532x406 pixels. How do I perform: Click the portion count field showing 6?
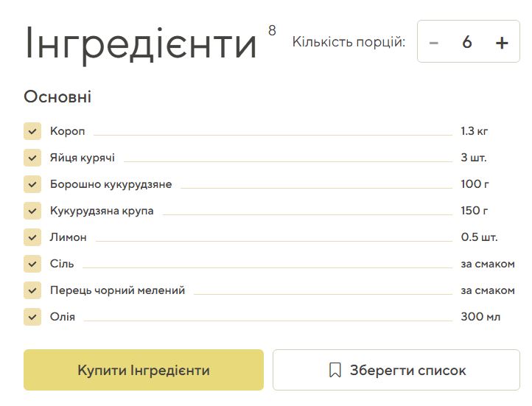pos(467,42)
